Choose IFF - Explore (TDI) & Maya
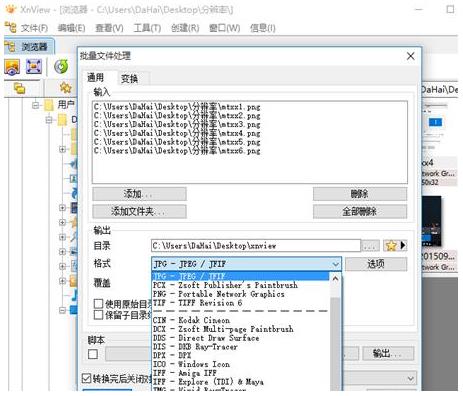This screenshot has height=396, width=463. pyautogui.click(x=240, y=382)
